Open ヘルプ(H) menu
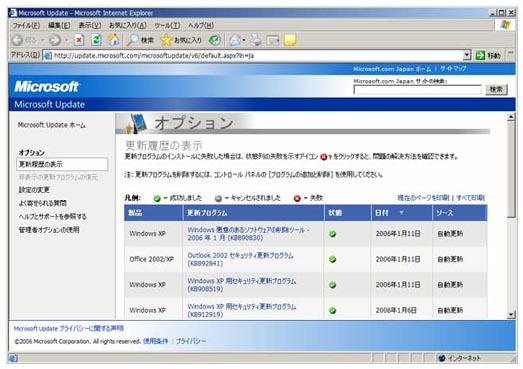This screenshot has height=369, width=523. point(201,25)
